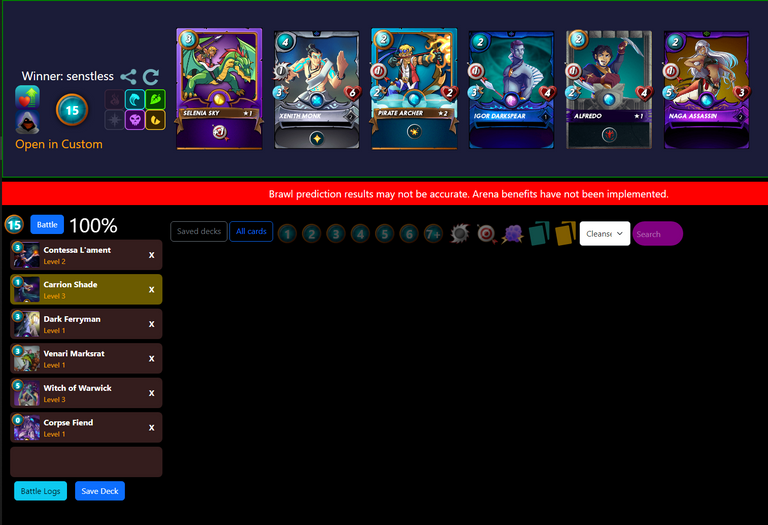Toggle the earth leaf splinter icon
This screenshot has height=525, width=768.
click(x=155, y=99)
